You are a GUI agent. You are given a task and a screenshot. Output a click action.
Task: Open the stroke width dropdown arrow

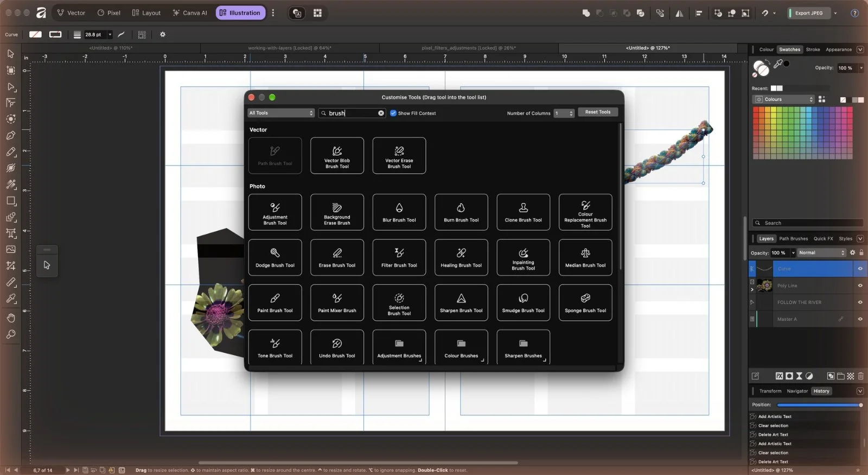pos(110,34)
